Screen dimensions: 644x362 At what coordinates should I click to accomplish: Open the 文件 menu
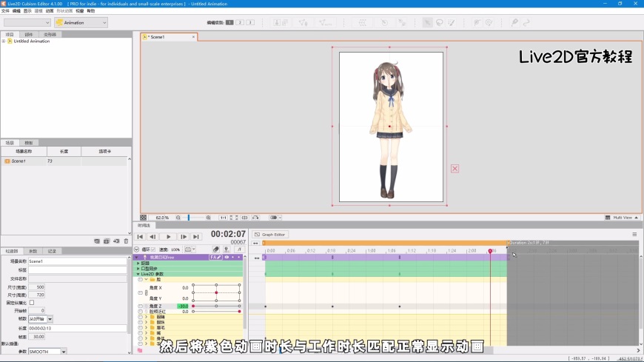pos(5,10)
